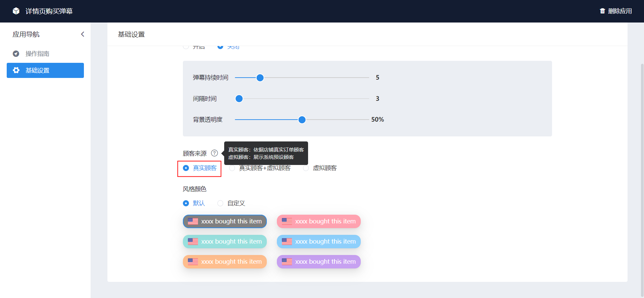Choose the orange bought-this-item style
The height and width of the screenshot is (298, 644).
click(225, 262)
